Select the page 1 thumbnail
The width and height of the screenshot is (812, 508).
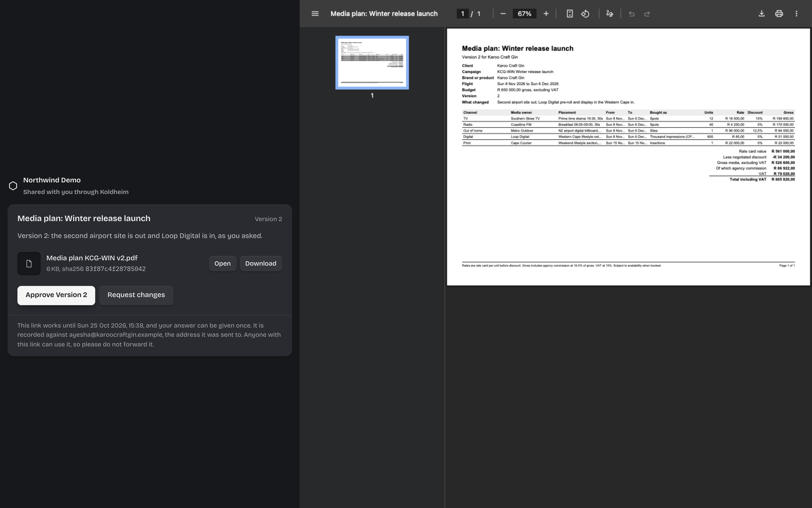(x=372, y=63)
